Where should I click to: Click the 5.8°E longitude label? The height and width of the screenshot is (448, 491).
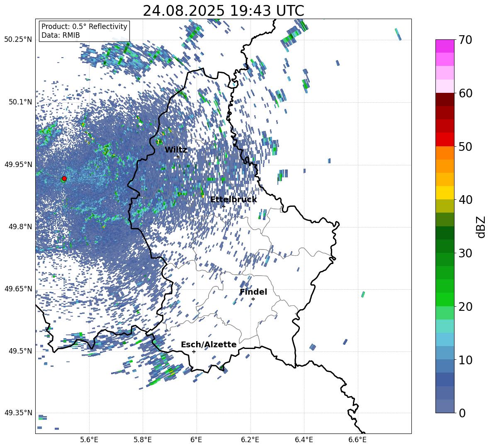tap(143, 440)
